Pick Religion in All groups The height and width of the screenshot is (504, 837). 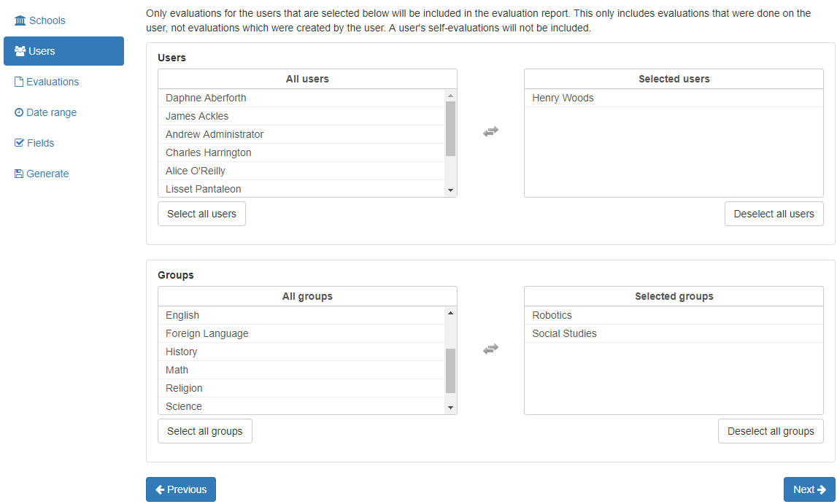pos(301,388)
